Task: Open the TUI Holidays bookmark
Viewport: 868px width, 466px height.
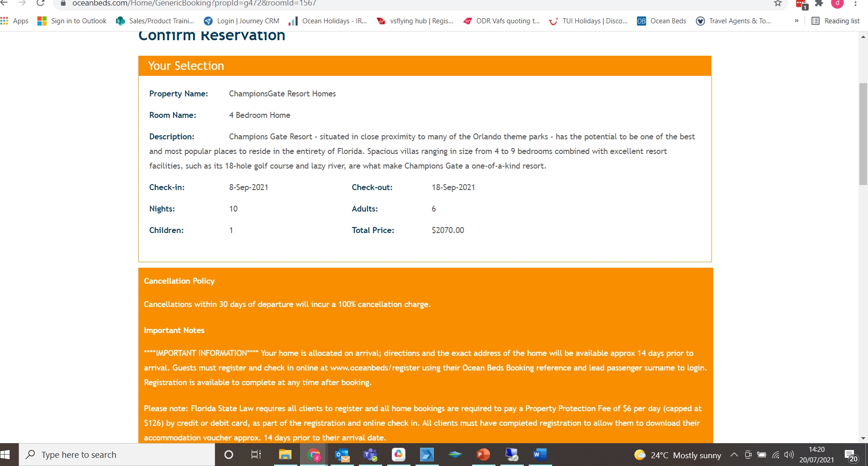Action: 588,21
